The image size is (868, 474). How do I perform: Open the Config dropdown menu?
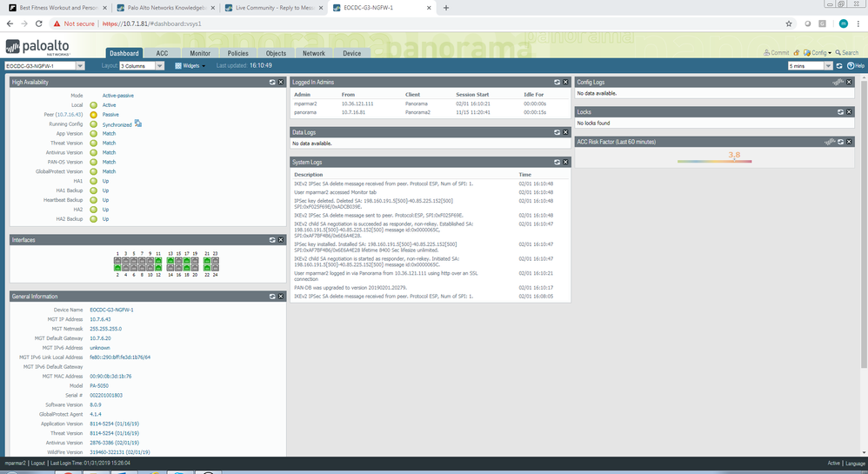click(818, 52)
